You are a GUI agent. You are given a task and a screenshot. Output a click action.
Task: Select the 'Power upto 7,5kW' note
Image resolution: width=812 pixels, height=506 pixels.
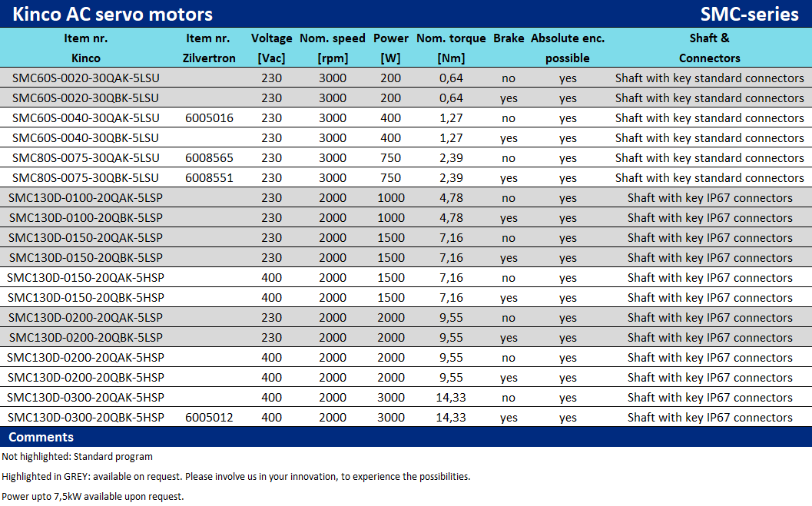click(93, 497)
